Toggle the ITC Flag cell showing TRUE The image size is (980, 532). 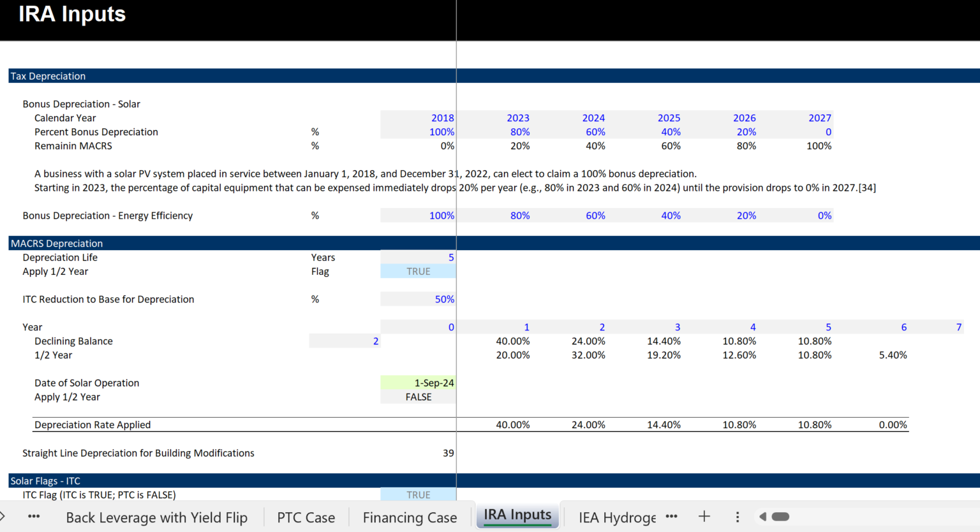pos(418,494)
